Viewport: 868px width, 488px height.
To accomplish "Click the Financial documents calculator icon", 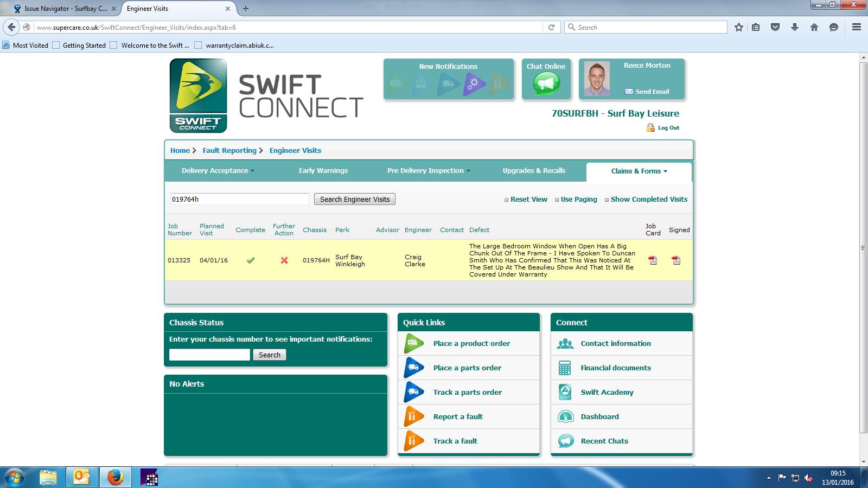I will pyautogui.click(x=565, y=368).
